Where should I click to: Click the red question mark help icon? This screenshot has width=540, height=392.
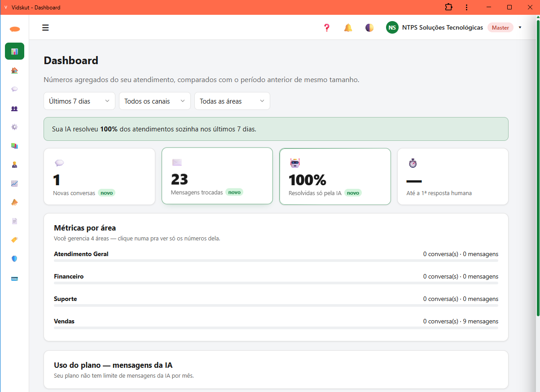pyautogui.click(x=327, y=28)
